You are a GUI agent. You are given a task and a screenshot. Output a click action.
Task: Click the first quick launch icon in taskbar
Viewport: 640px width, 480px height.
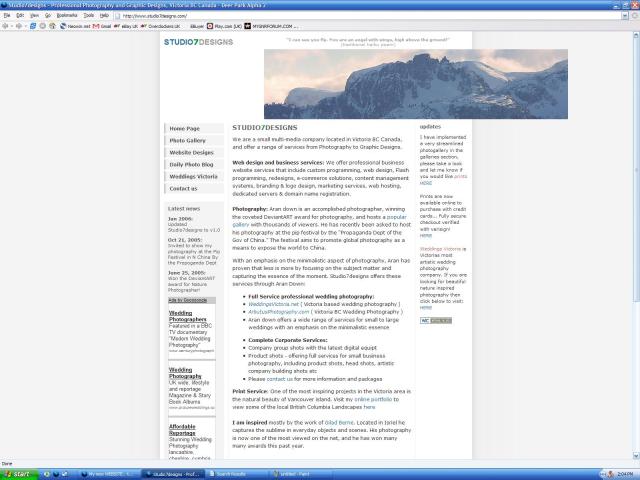tap(47, 474)
